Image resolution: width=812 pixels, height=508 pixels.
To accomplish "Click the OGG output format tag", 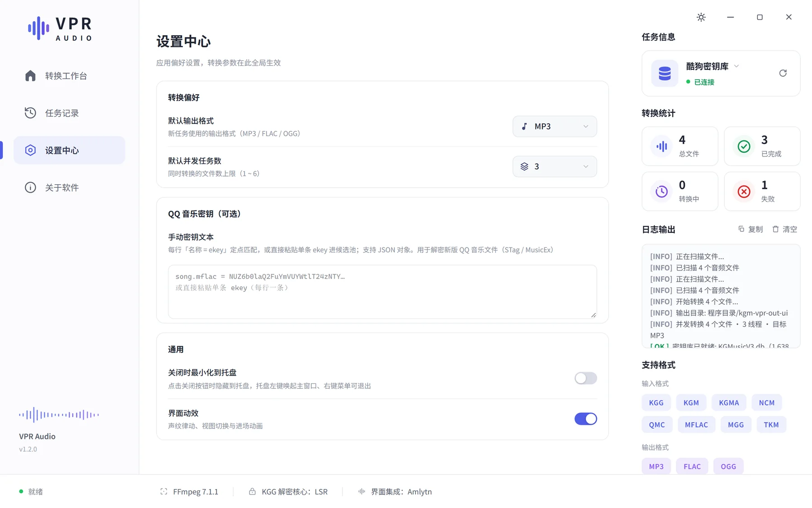I will [x=728, y=466].
